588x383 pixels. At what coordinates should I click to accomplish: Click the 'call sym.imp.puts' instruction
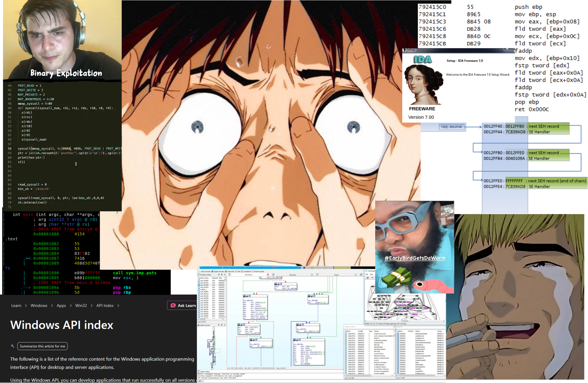coord(135,273)
